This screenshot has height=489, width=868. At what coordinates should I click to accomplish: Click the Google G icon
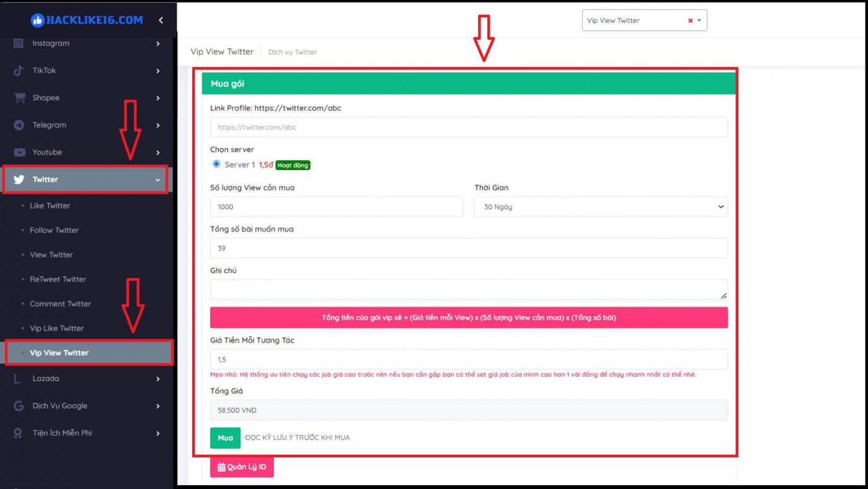(x=19, y=406)
